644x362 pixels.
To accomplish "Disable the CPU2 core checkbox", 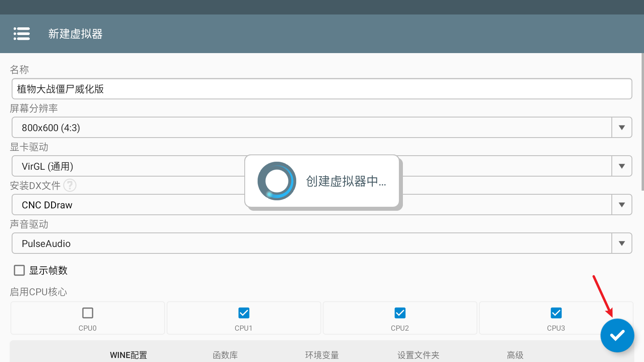I will (400, 313).
